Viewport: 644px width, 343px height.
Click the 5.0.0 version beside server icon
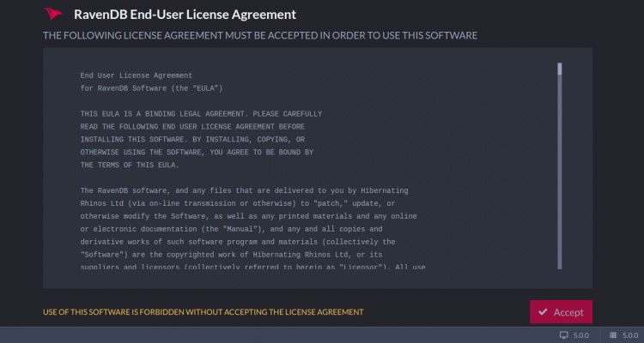click(x=630, y=335)
